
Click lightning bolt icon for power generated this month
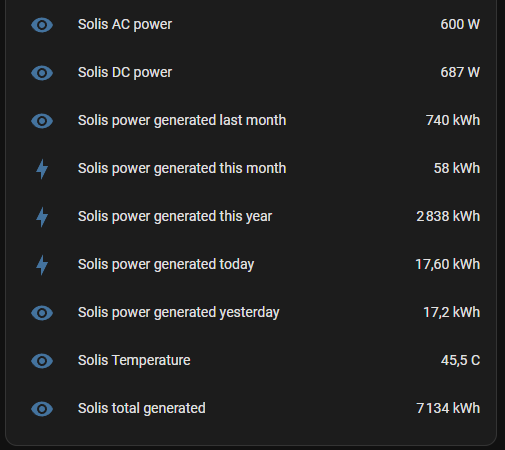tap(42, 169)
